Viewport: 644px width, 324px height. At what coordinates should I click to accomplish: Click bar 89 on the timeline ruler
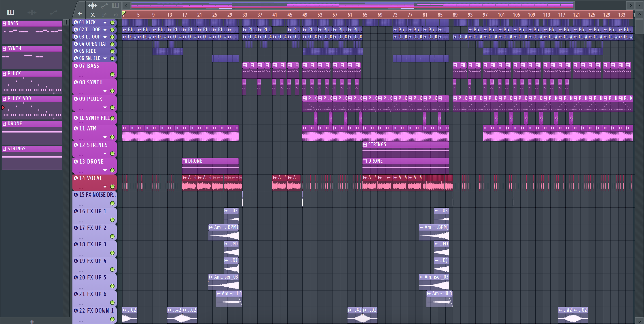tap(455, 15)
